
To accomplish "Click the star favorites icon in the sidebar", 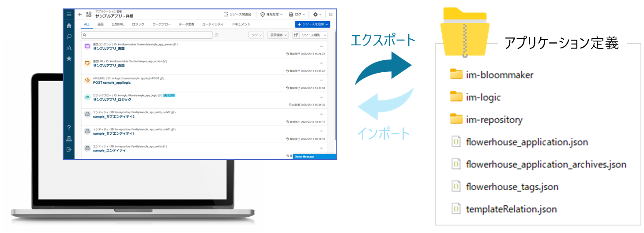I will click(69, 59).
